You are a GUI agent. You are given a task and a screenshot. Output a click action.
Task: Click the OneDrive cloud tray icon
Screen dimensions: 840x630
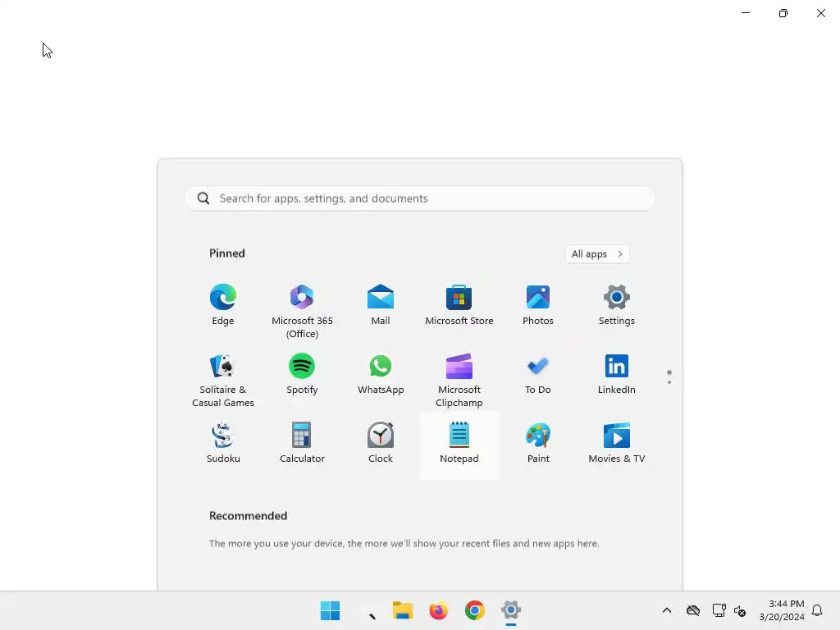(x=692, y=610)
